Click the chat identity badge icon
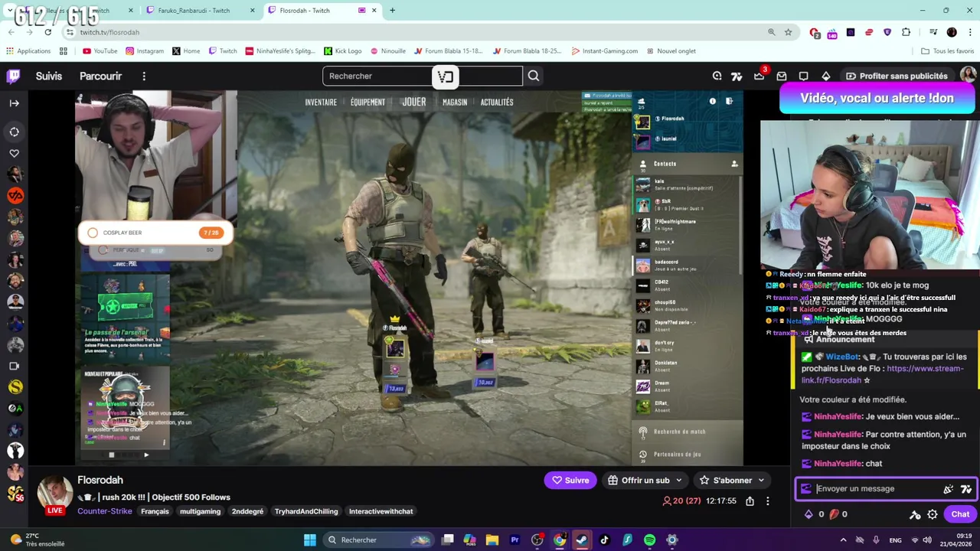Screen dimensions: 980x551 click(806, 488)
